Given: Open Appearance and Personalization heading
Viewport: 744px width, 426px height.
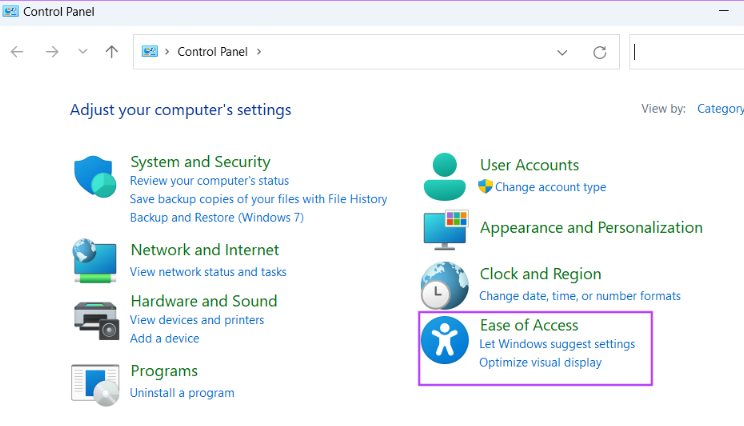Looking at the screenshot, I should coord(591,228).
